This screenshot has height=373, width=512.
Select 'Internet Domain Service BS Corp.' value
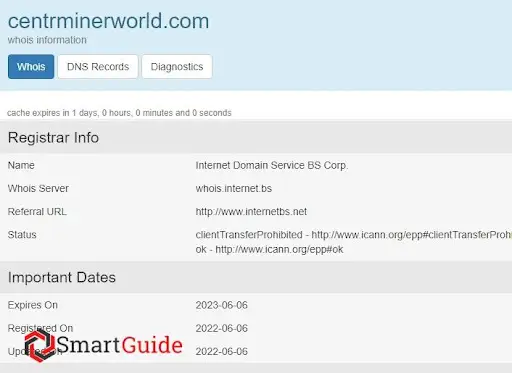(272, 165)
